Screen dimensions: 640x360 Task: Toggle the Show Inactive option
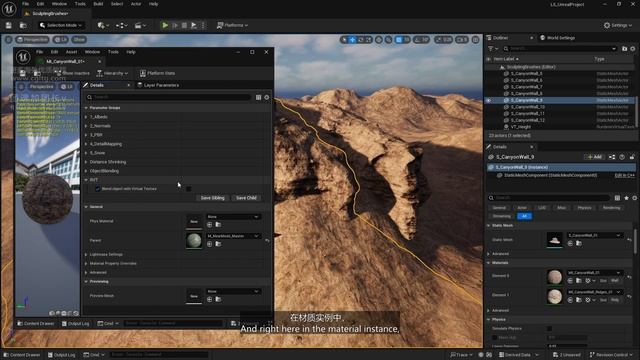[72, 73]
